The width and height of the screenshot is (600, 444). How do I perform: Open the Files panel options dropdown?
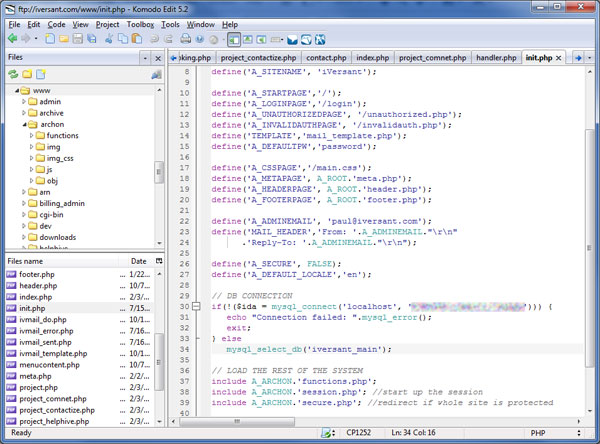click(145, 58)
